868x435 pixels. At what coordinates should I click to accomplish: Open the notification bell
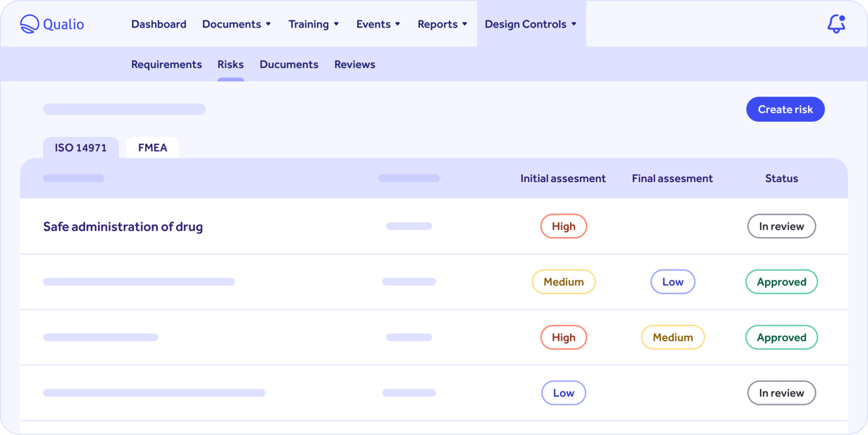(835, 23)
